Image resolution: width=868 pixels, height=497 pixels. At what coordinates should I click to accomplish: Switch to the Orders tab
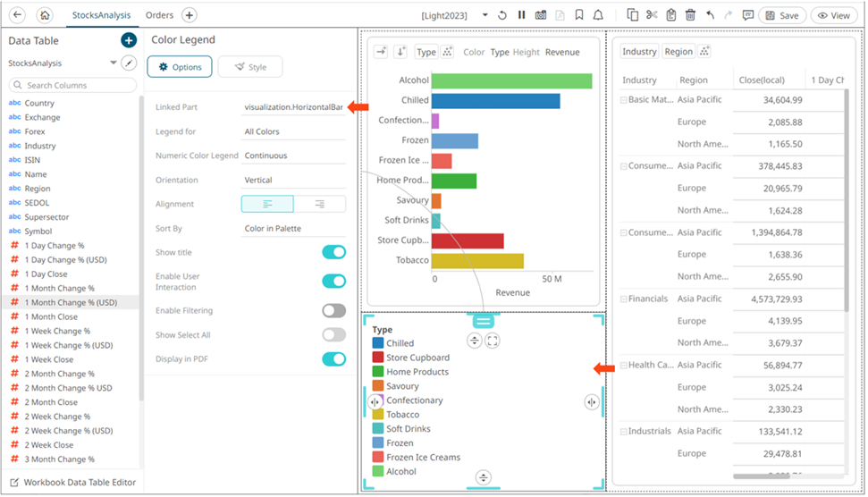[159, 15]
